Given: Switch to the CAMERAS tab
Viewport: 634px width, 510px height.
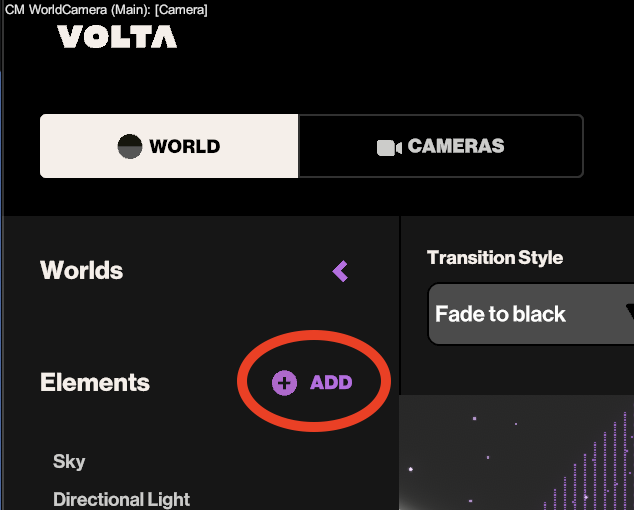Looking at the screenshot, I should (x=441, y=146).
